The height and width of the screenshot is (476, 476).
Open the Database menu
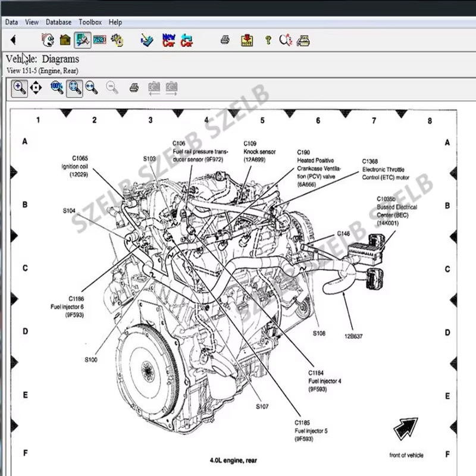58,22
